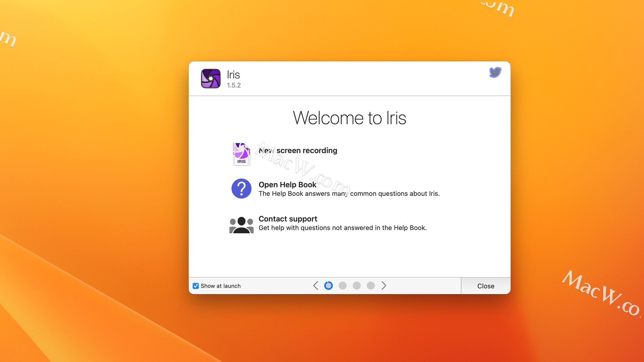Screen dimensions: 644x362
Task: Click the Welcome to Iris heading
Action: [x=350, y=118]
